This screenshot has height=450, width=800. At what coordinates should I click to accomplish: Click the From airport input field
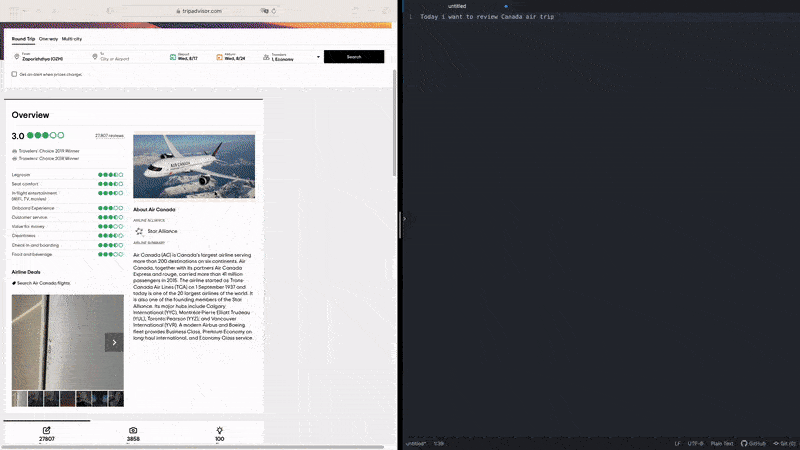[51, 57]
